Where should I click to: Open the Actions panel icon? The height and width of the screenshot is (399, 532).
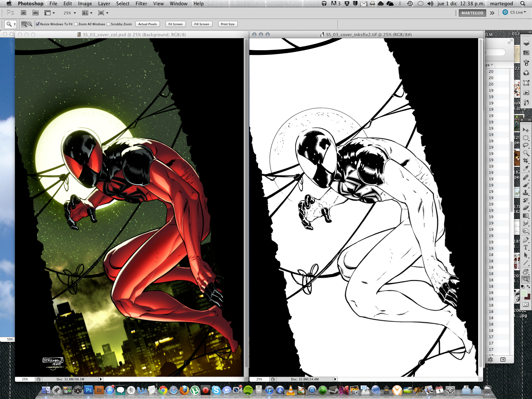tap(526, 93)
